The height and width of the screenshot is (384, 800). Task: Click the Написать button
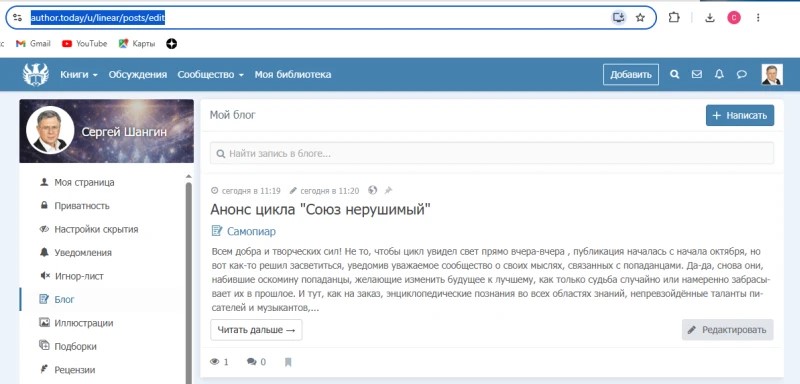[x=740, y=115]
